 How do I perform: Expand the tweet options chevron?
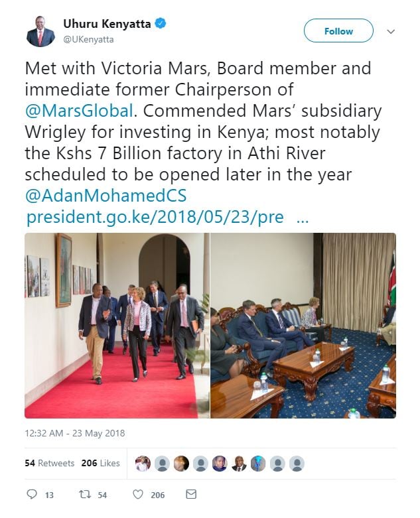pyautogui.click(x=391, y=32)
